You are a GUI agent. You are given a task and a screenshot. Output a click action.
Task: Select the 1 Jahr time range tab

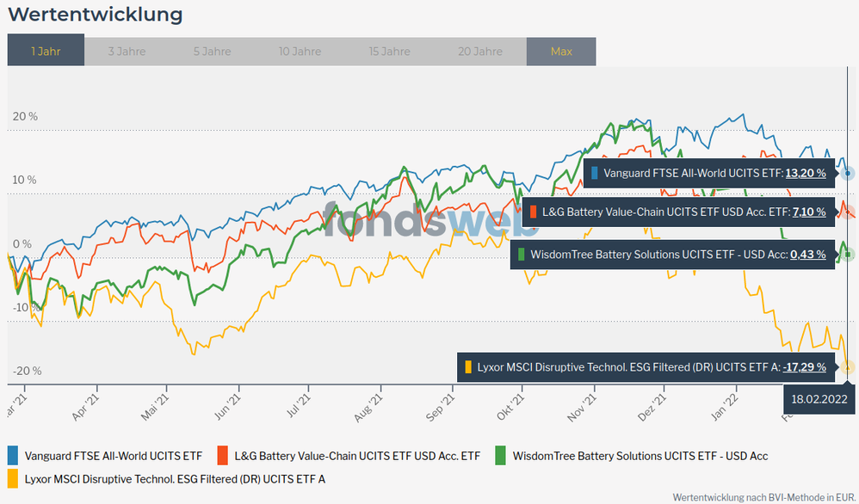tap(46, 52)
